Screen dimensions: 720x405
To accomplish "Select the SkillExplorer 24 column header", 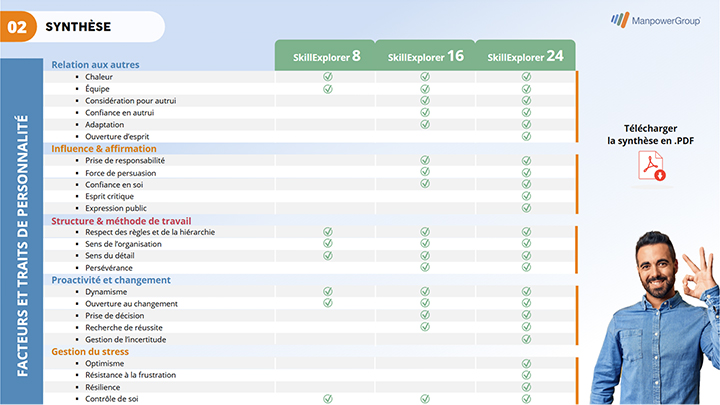I will point(525,55).
